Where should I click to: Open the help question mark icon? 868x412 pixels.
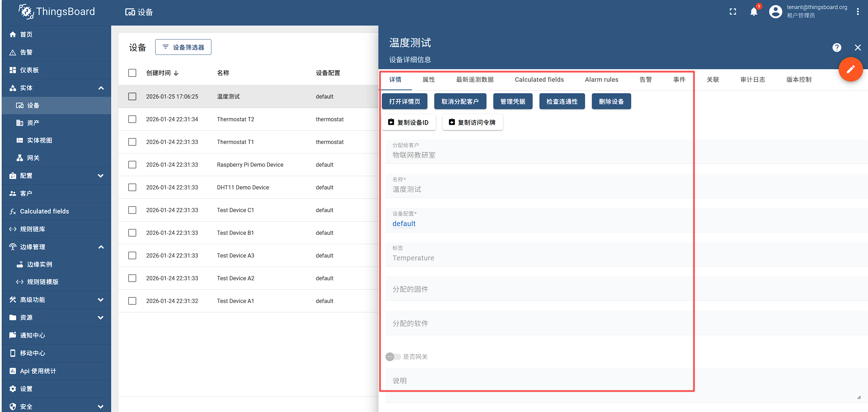[837, 48]
